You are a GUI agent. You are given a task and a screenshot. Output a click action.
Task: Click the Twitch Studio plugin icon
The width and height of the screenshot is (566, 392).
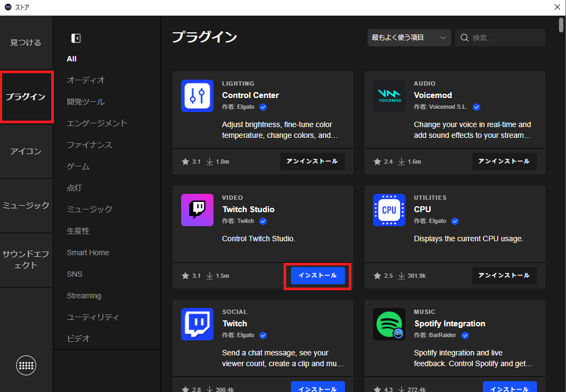click(197, 210)
